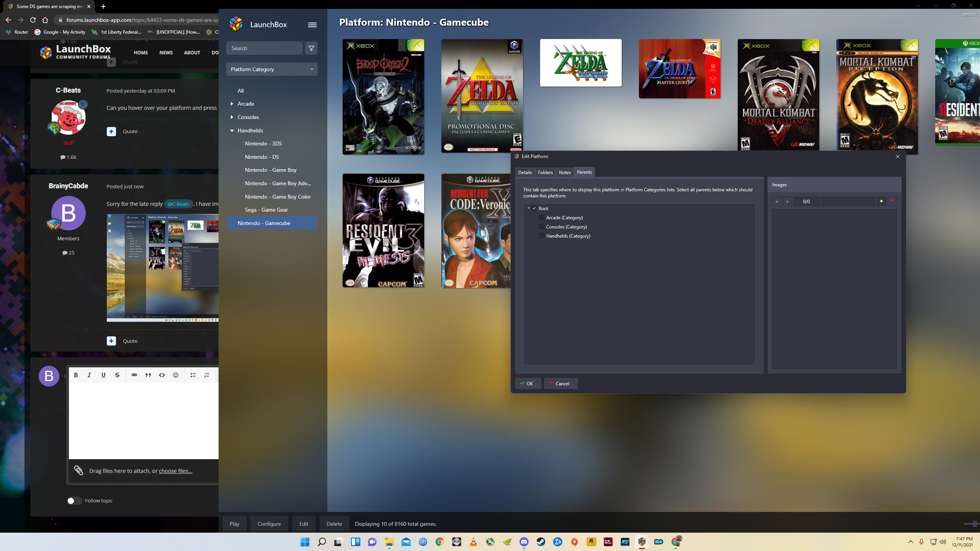
Task: Expand the Consoles category in sidebar
Action: [232, 117]
